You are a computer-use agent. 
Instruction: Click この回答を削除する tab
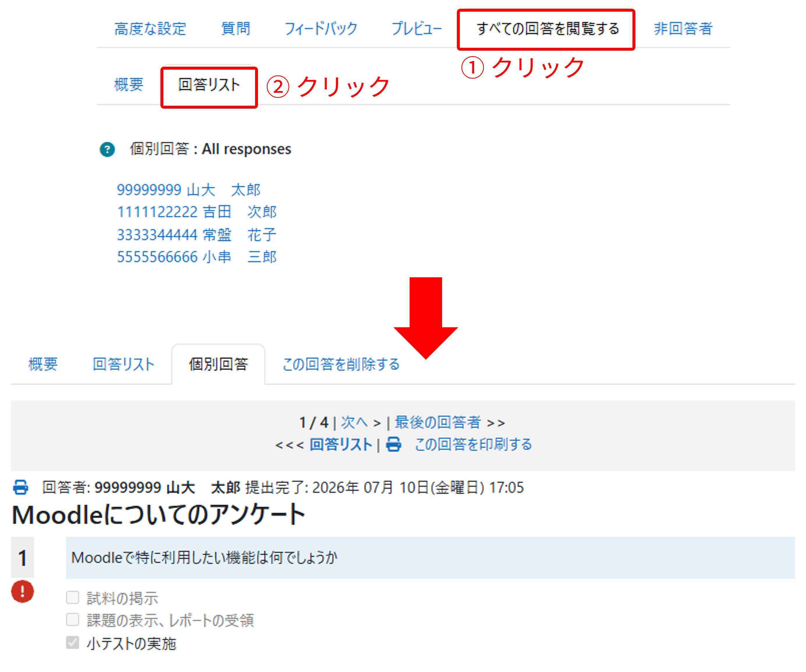[341, 364]
